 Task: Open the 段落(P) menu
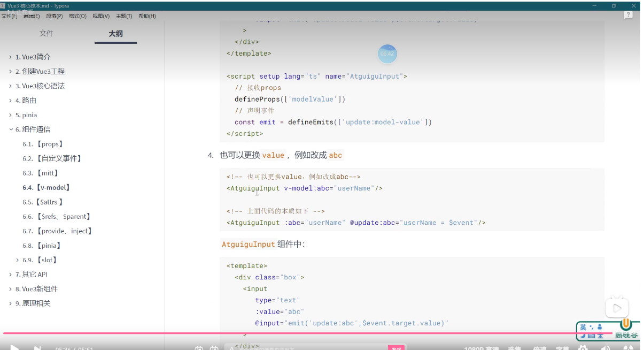(54, 16)
